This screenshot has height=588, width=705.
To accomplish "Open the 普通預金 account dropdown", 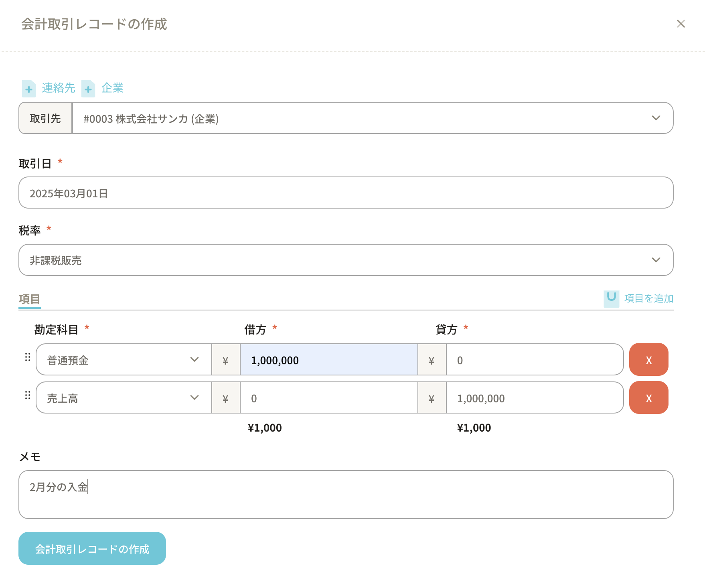I will pos(124,360).
